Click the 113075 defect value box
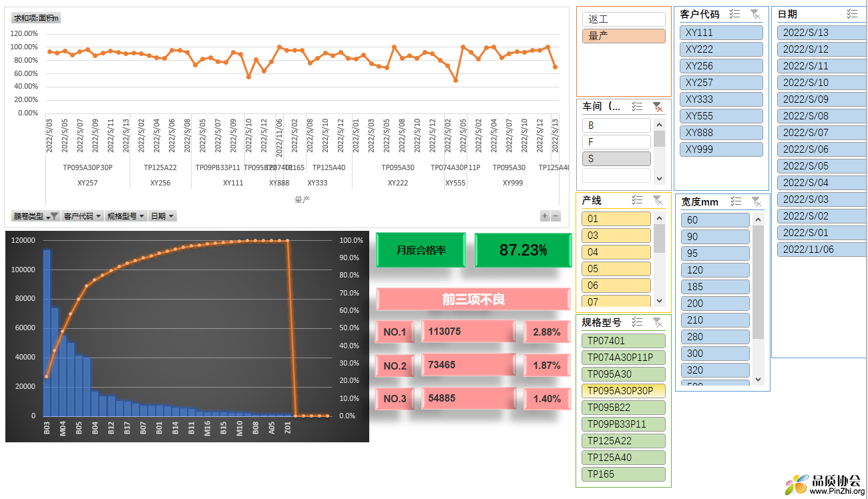868x499 pixels. pos(469,332)
